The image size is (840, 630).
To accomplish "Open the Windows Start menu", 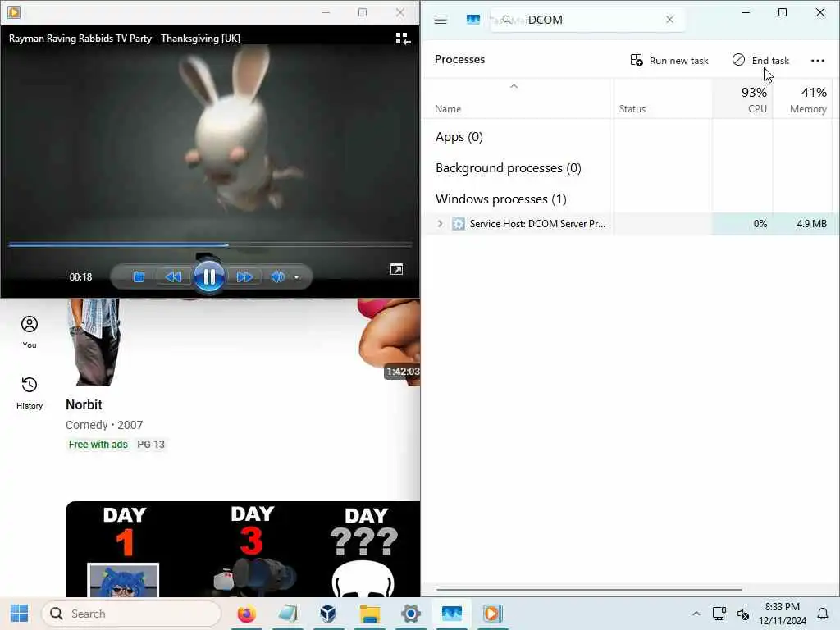I will pyautogui.click(x=20, y=614).
